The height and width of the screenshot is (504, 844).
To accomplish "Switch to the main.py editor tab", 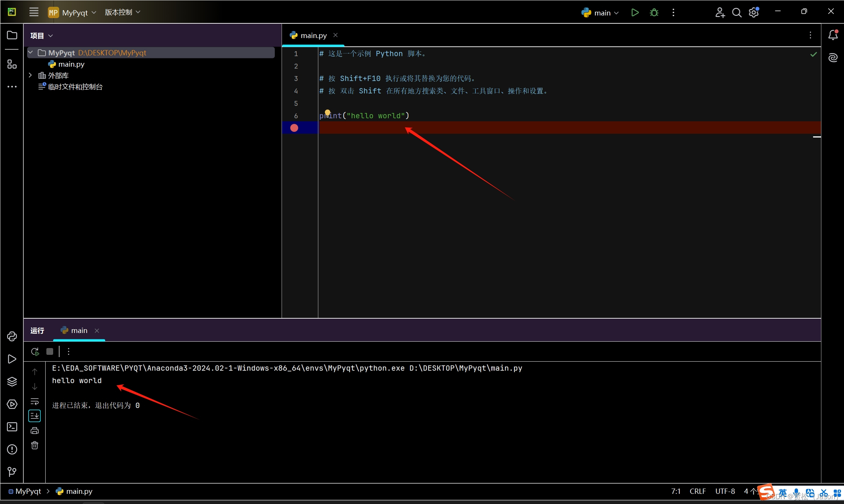I will click(313, 35).
